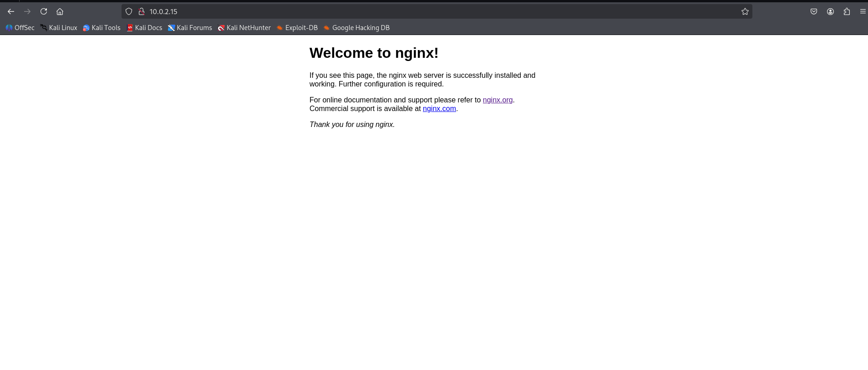
Task: Open the Kali Tools bookmark
Action: click(102, 28)
